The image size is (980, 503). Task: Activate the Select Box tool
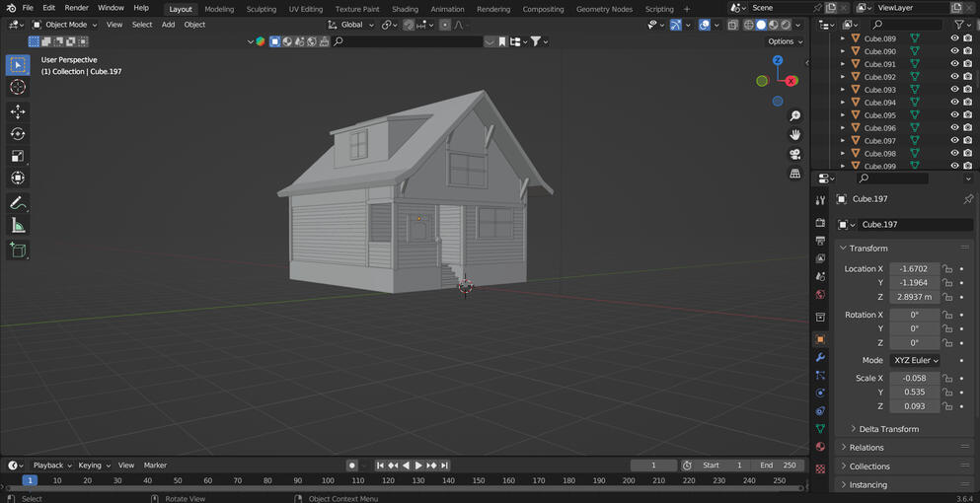18,65
